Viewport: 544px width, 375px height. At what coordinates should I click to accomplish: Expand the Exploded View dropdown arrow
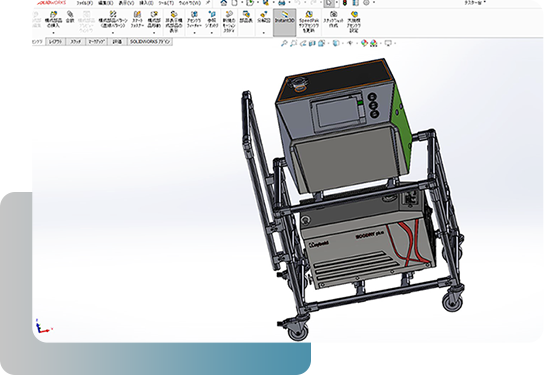pos(264,33)
